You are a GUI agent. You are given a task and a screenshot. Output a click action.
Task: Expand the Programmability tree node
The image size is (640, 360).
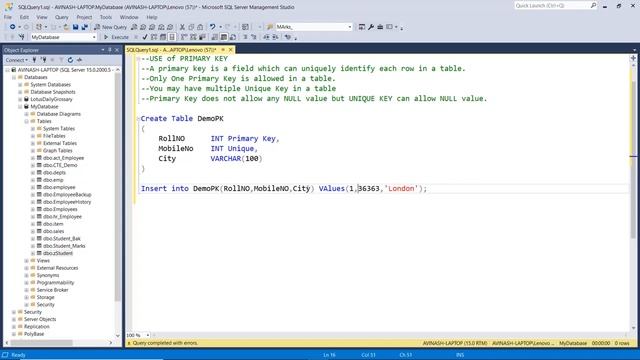(x=27, y=282)
